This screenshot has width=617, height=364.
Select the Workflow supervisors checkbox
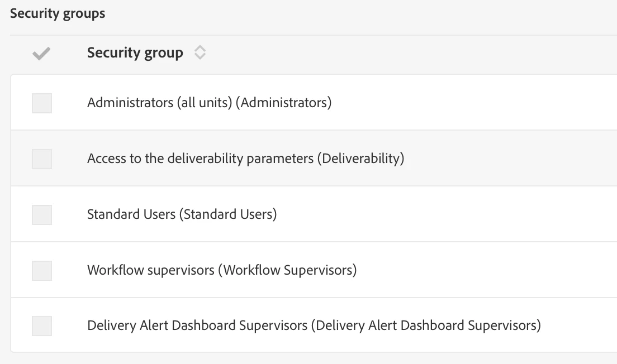[42, 271]
